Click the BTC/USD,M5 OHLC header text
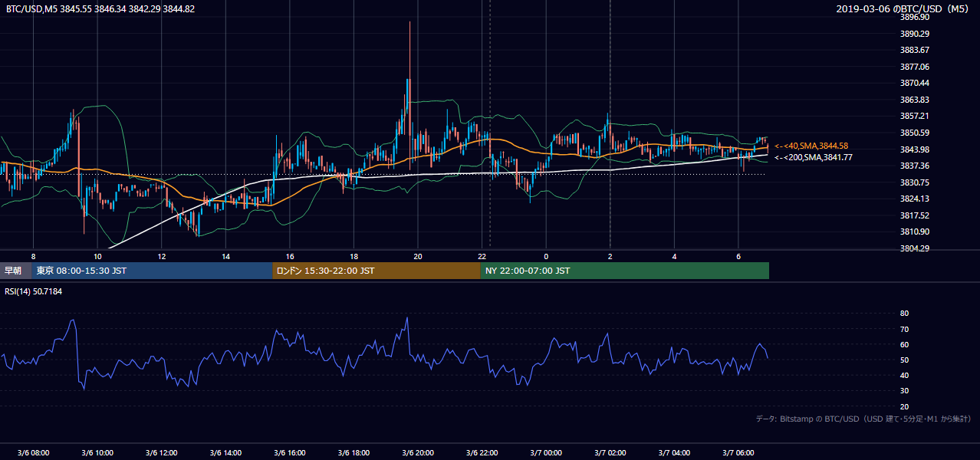The height and width of the screenshot is (460, 980). click(100, 8)
